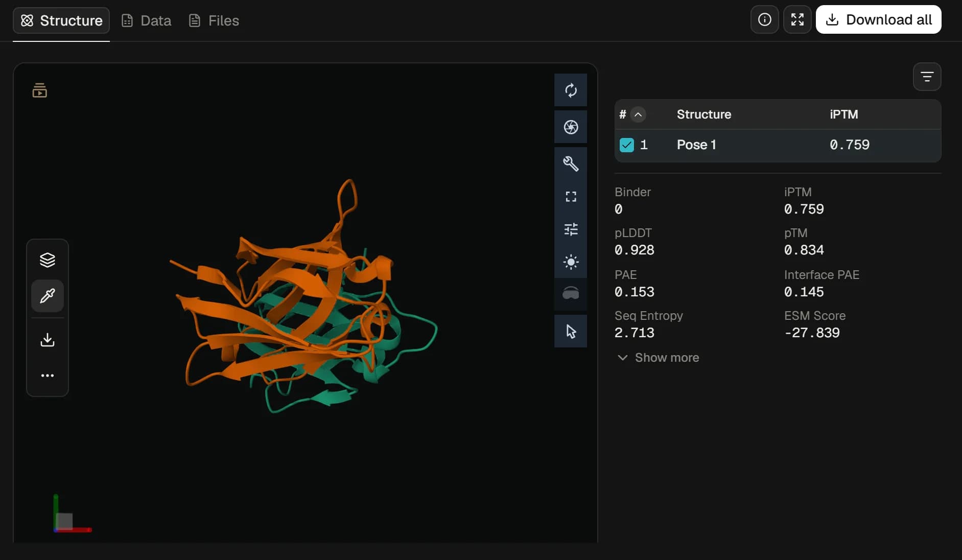This screenshot has height=560, width=962.
Task: Click the Download all button
Action: point(878,19)
